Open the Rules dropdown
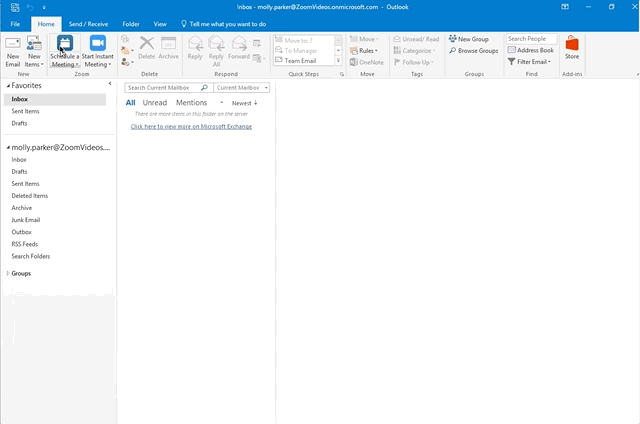The image size is (640, 424). click(x=364, y=51)
